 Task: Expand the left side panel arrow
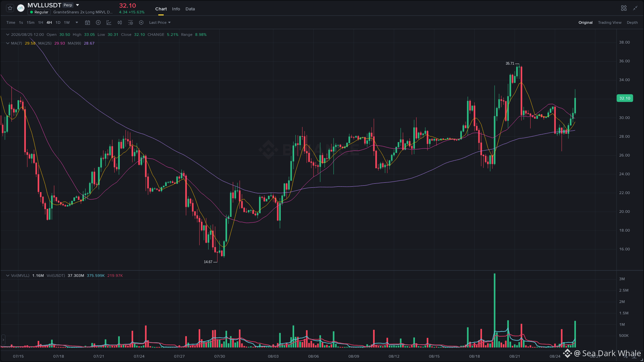point(3,340)
